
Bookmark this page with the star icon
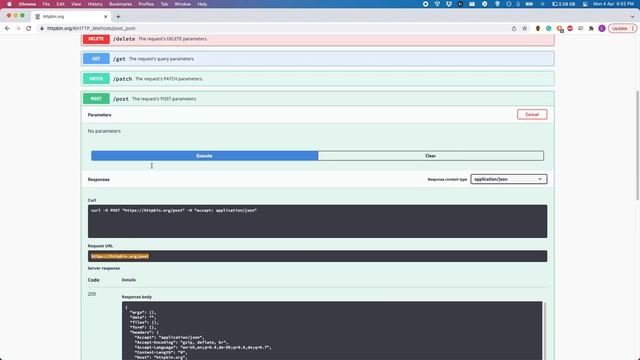(524, 28)
